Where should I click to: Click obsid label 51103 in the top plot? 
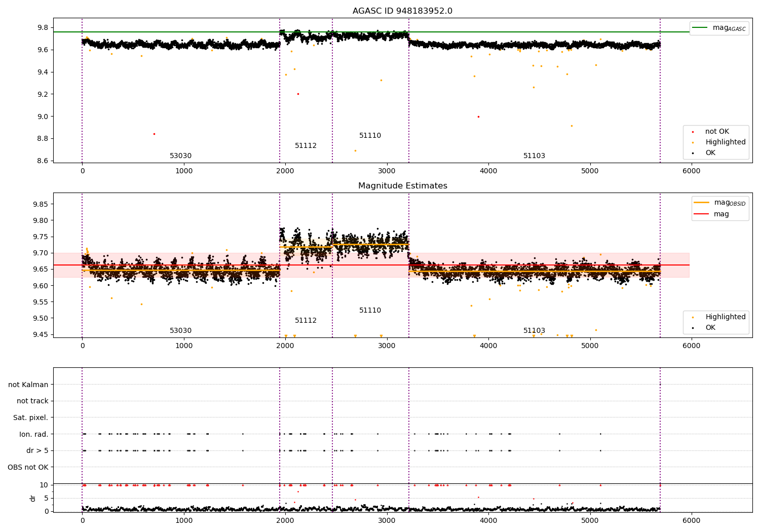click(534, 156)
